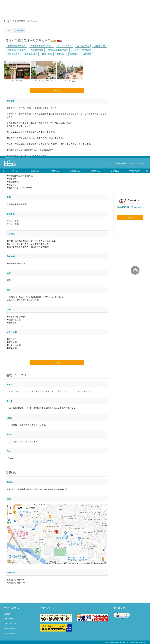Open the 開業体験ホンネトーク banner

point(92,618)
